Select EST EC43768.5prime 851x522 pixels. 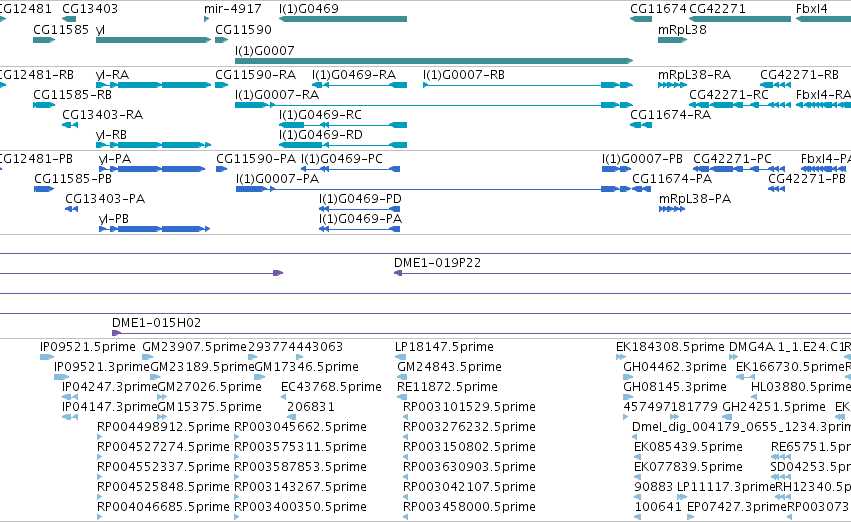(331, 387)
